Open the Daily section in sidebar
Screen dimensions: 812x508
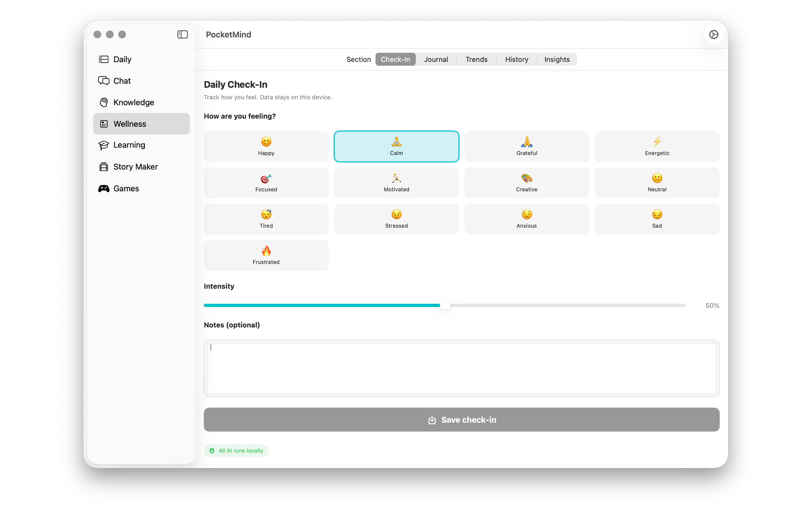coord(141,60)
